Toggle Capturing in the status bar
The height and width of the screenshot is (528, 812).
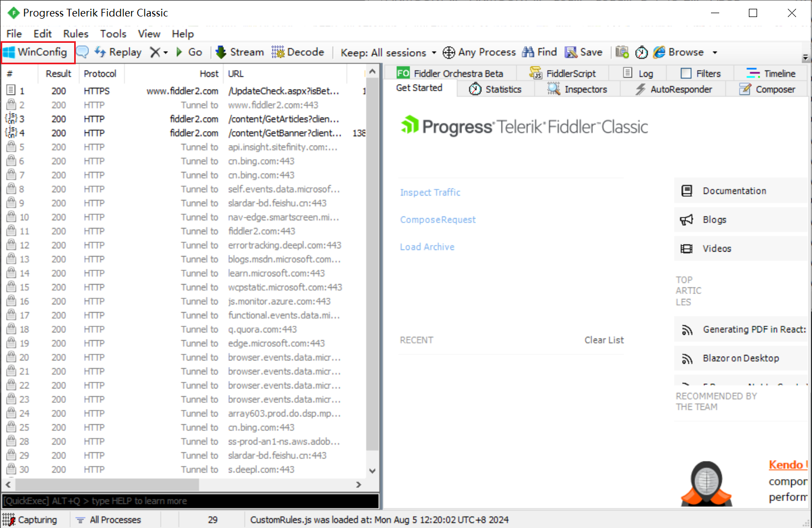(30, 520)
